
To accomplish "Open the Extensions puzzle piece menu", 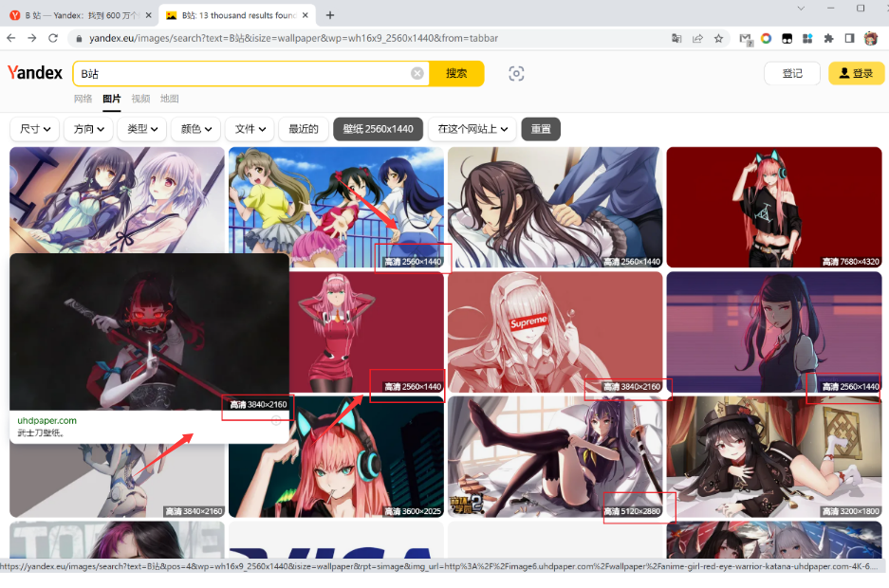I will pos(828,39).
